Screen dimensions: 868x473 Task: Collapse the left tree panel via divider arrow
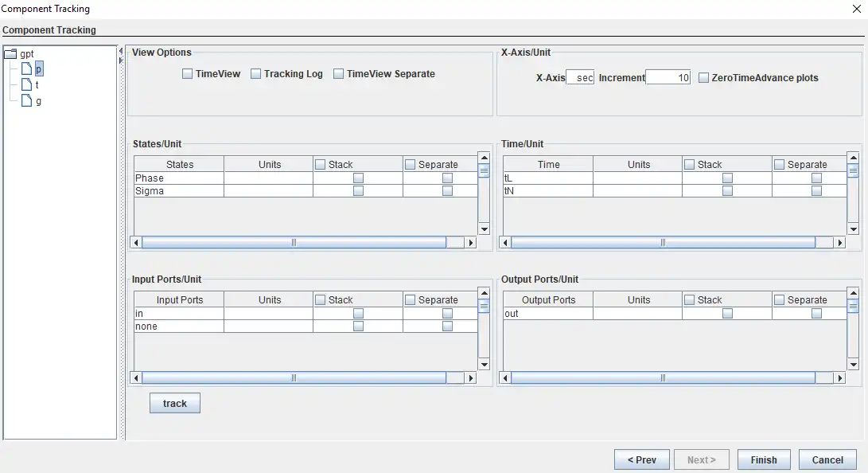(121, 50)
